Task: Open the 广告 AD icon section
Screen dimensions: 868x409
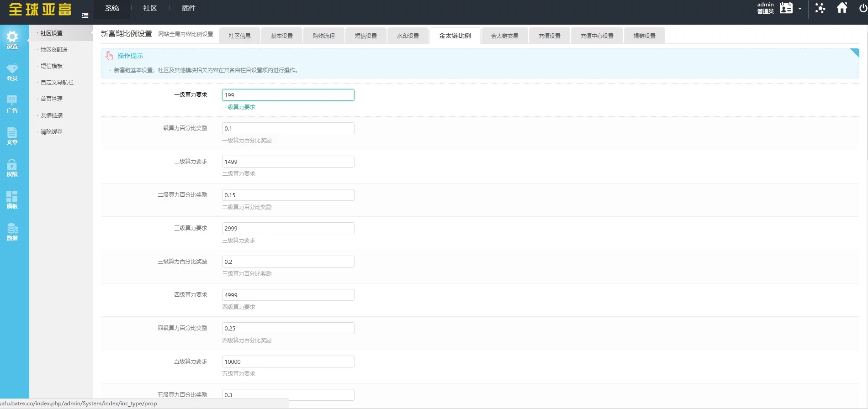Action: pos(12,104)
